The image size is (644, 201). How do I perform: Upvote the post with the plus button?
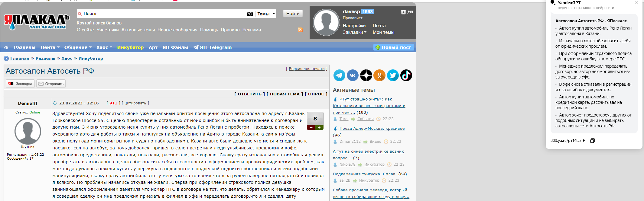point(319,128)
